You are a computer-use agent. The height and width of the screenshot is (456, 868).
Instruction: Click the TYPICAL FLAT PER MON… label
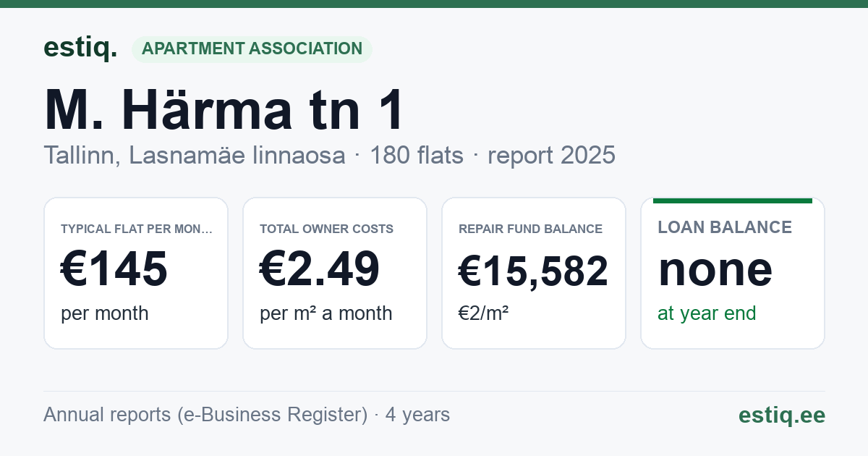point(137,229)
